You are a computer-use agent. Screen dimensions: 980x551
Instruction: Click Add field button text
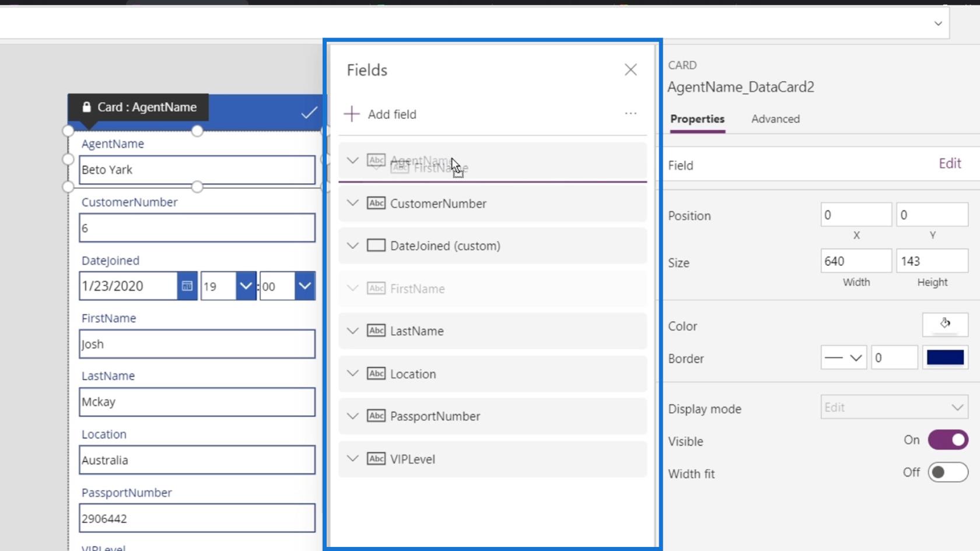point(392,114)
